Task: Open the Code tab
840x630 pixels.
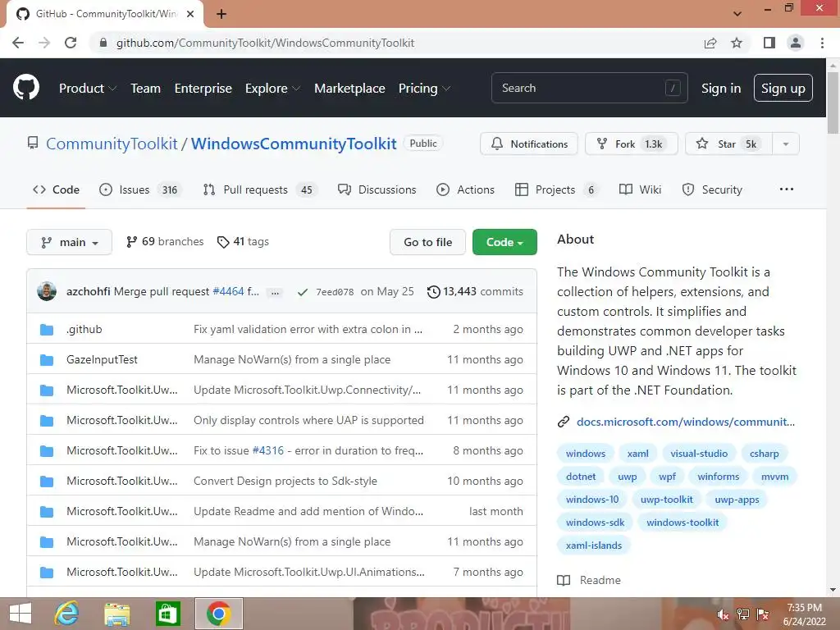Action: pos(57,189)
